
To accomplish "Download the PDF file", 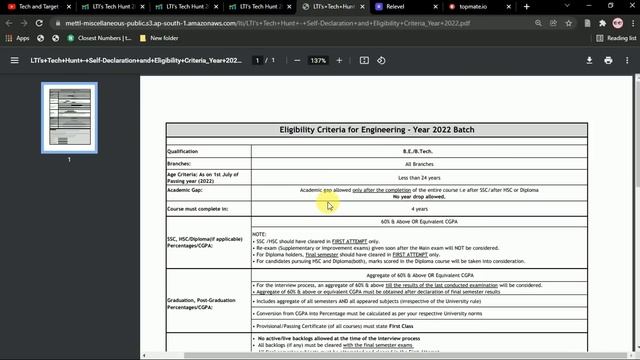I will (x=589, y=60).
